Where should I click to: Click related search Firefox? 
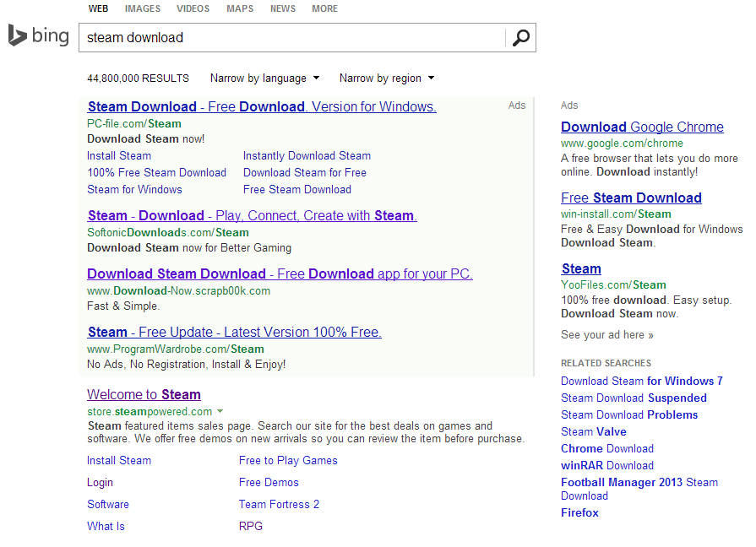pyautogui.click(x=579, y=512)
